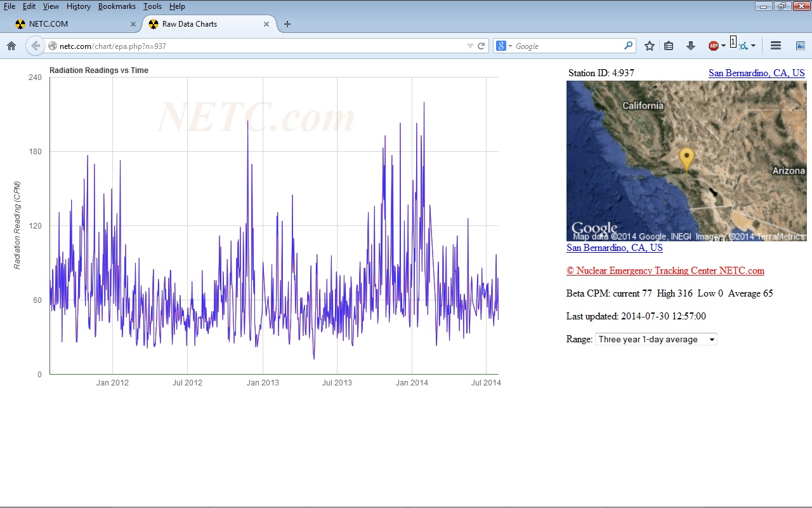Open the URL bar history dropdown

[470, 46]
